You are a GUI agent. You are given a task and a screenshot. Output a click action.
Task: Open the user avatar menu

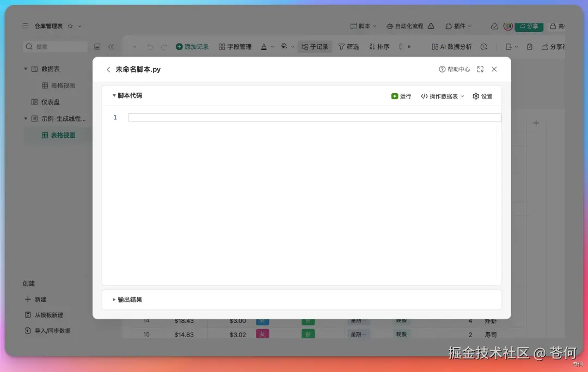[x=508, y=26]
